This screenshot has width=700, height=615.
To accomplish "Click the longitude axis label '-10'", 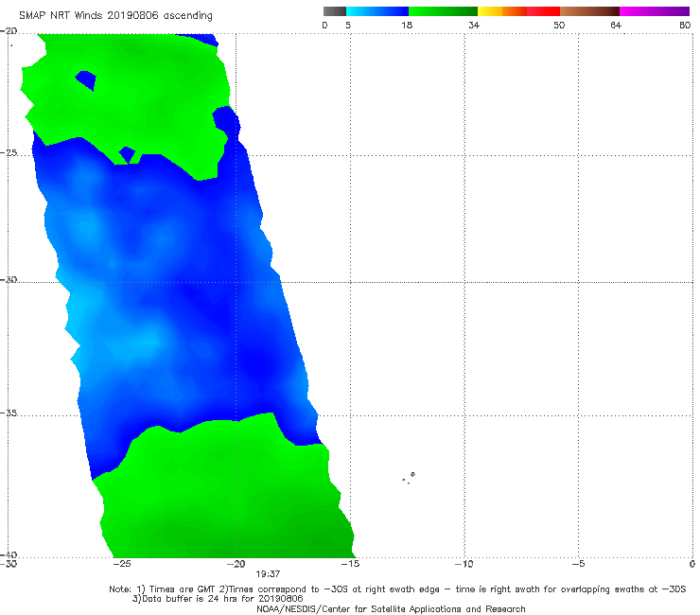I will coord(464,564).
